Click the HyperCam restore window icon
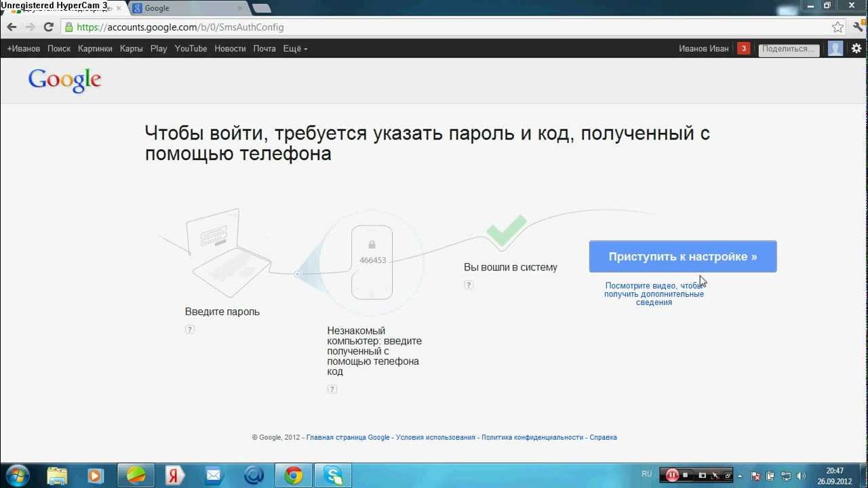Viewport: 868px width, 488px height. [727, 475]
